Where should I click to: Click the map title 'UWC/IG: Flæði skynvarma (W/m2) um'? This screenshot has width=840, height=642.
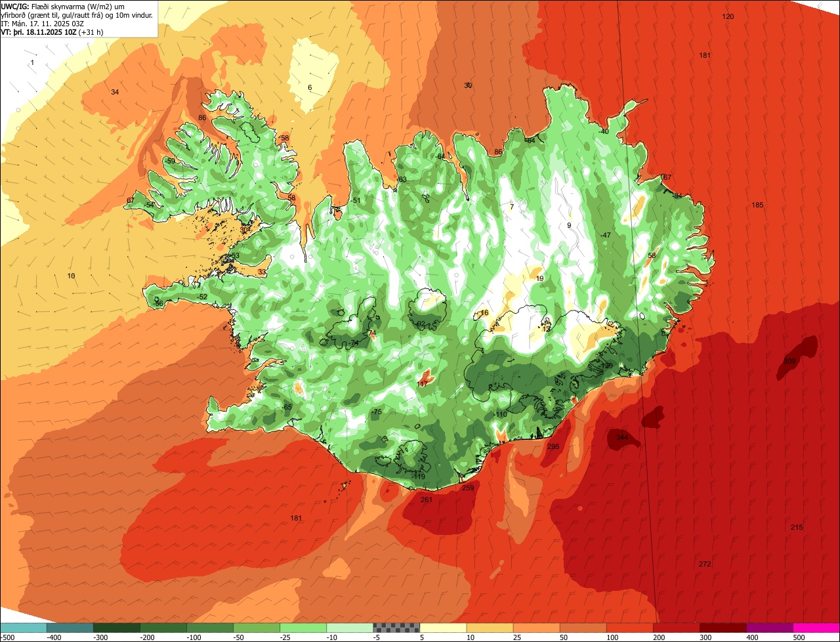[63, 7]
